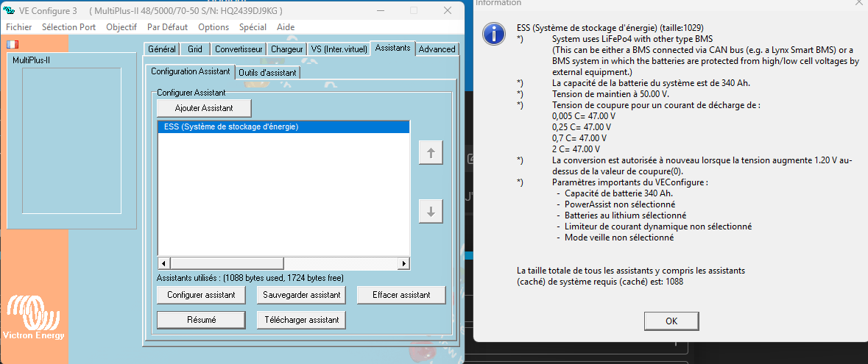Click the Effacer assistant button
Image resolution: width=868 pixels, height=364 pixels.
[x=401, y=295]
